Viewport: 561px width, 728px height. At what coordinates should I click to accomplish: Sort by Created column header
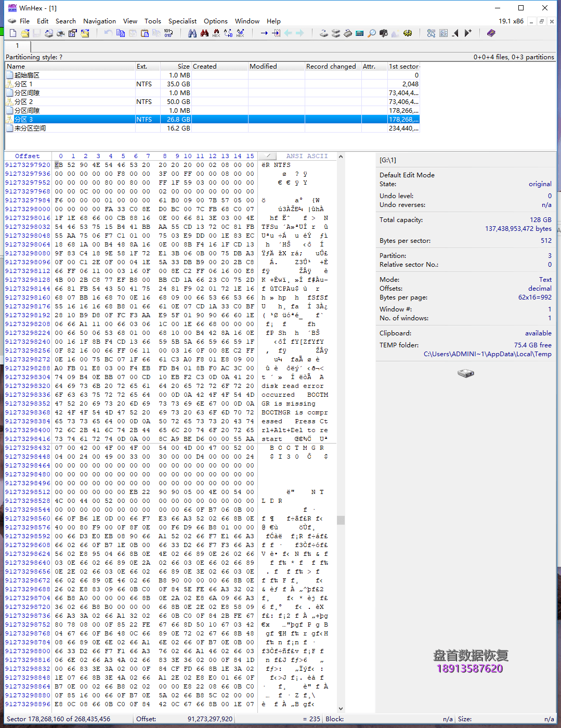point(219,67)
